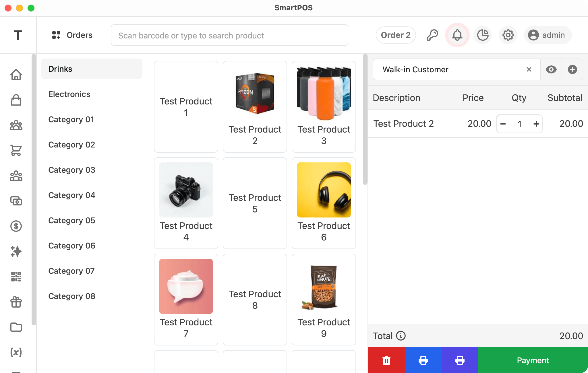The width and height of the screenshot is (588, 373).
Task: Click the barcode search input field
Action: coord(229,35)
